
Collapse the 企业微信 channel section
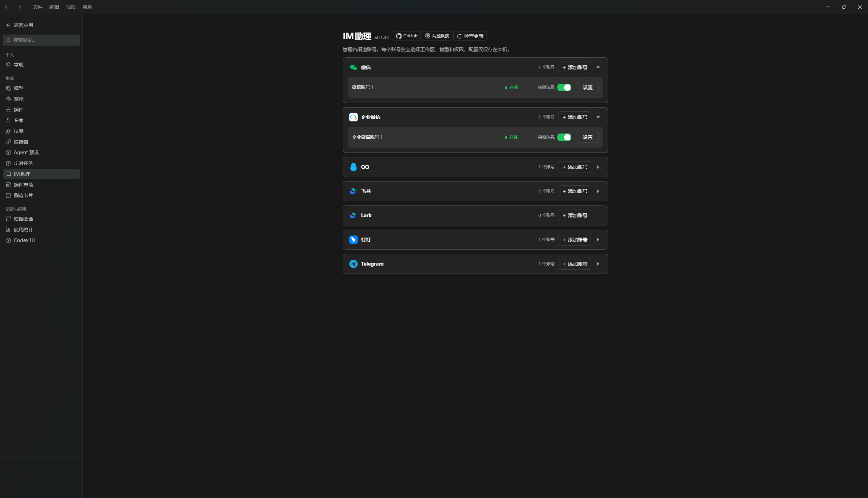[598, 117]
